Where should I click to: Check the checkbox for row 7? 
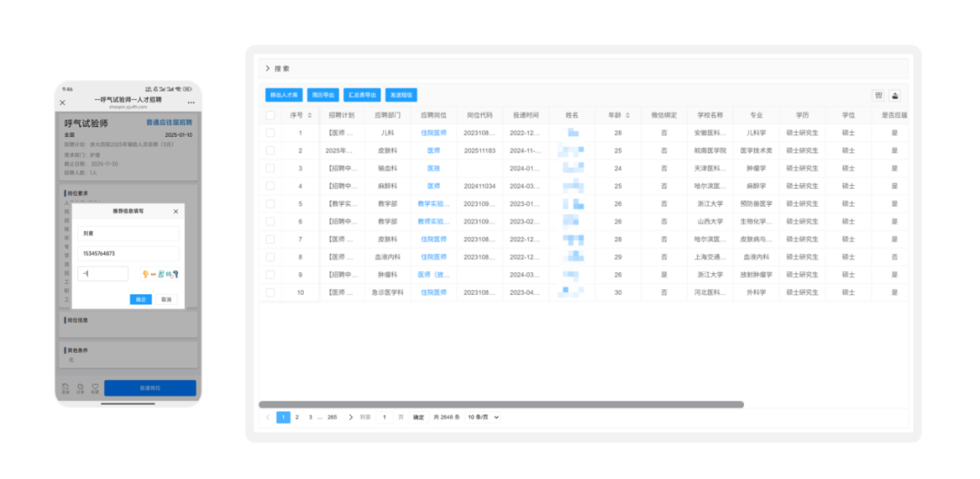click(x=270, y=239)
